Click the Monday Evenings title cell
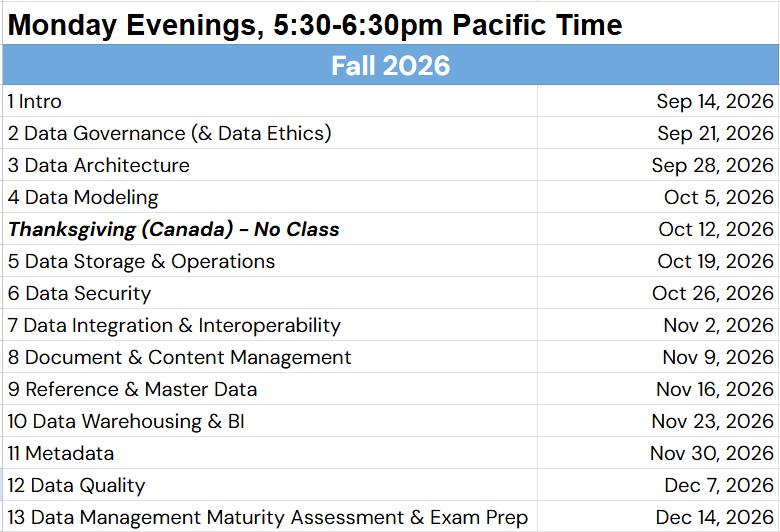 click(x=270, y=24)
